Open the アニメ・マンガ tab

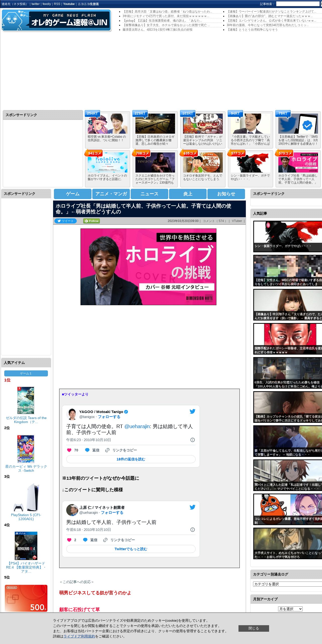(111, 194)
